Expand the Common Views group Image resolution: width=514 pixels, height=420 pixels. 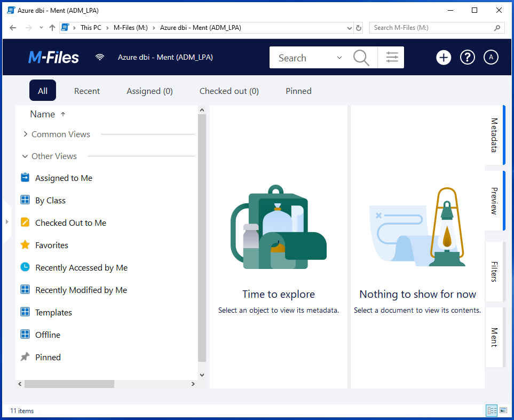tap(25, 134)
